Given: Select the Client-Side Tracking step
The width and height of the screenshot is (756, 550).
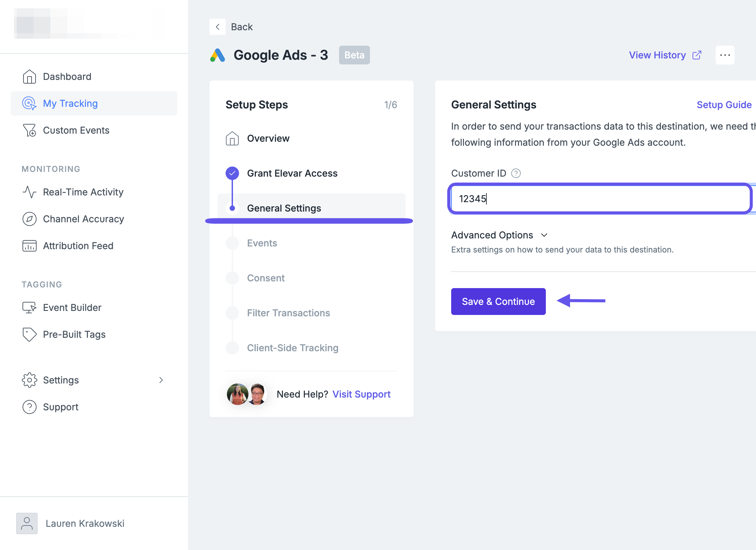Looking at the screenshot, I should click(x=312, y=348).
